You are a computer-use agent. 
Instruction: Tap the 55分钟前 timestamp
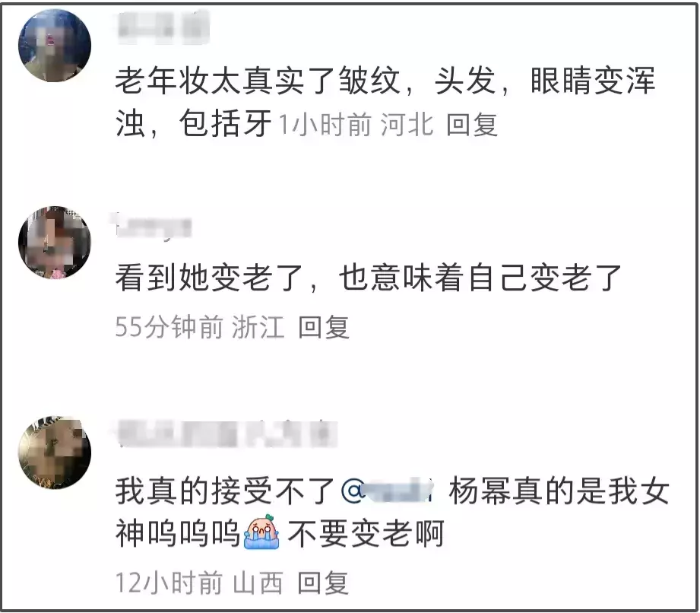(169, 326)
